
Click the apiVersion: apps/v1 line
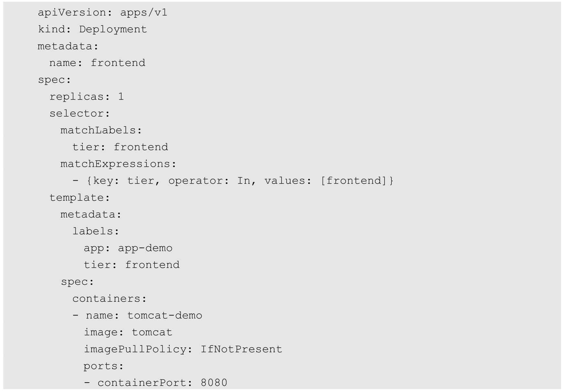click(102, 13)
